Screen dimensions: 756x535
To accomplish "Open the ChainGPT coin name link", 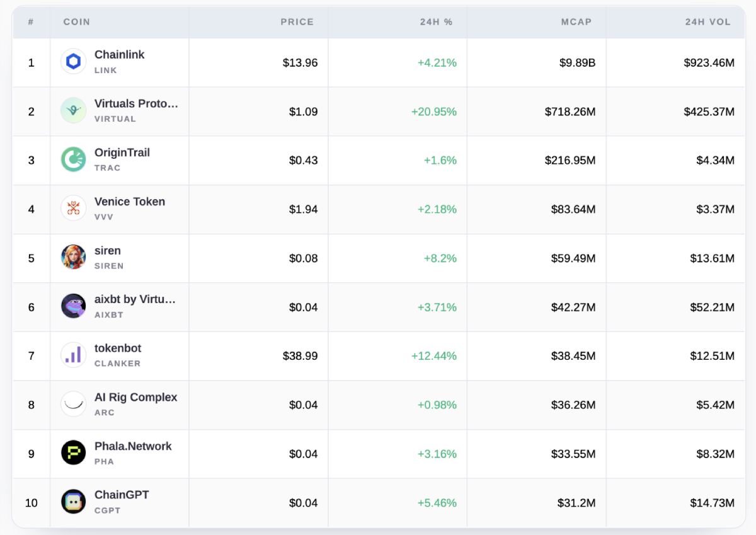I will click(122, 495).
